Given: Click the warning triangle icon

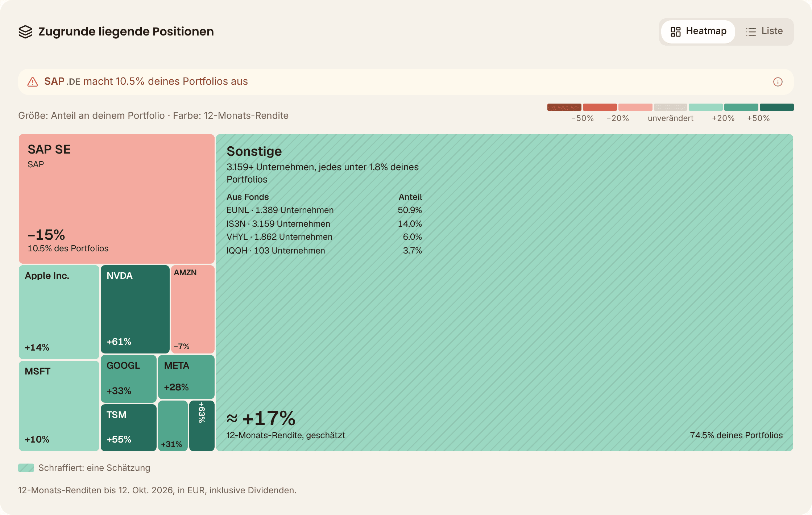Looking at the screenshot, I should pyautogui.click(x=33, y=82).
